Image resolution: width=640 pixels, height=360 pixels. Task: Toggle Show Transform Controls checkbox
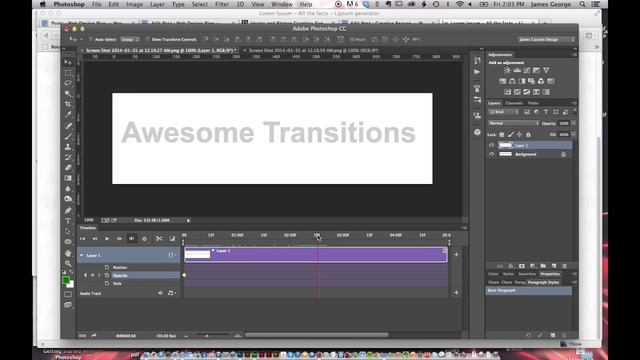[x=147, y=40]
